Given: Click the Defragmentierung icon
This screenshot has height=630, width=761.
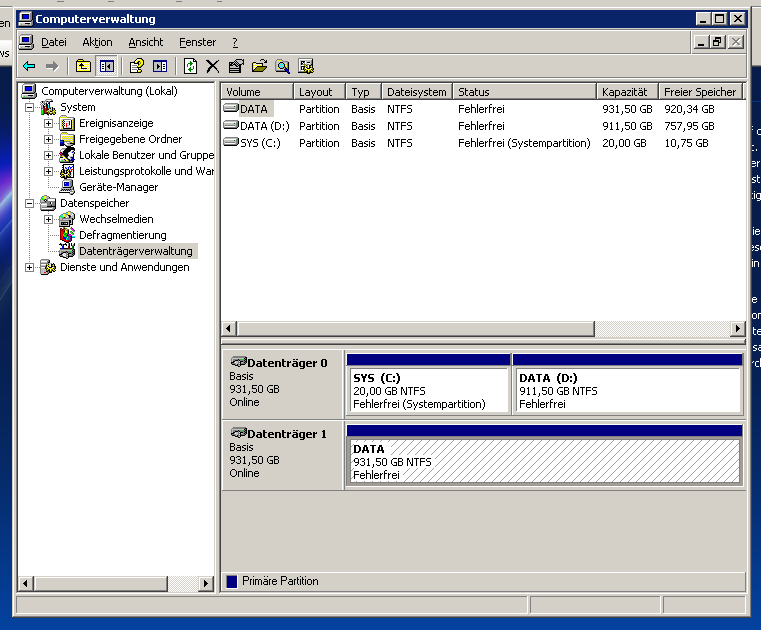Looking at the screenshot, I should pyautogui.click(x=67, y=235).
